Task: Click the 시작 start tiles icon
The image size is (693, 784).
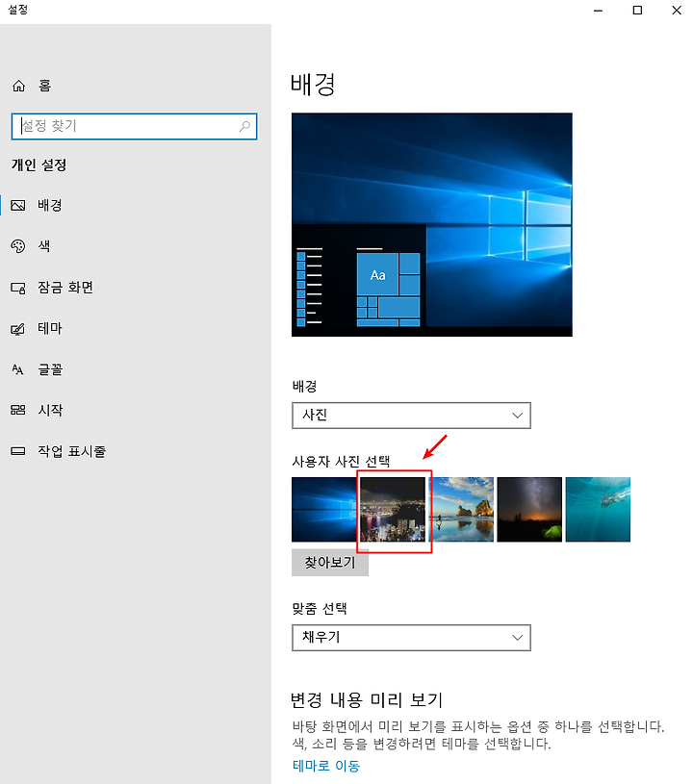Action: pos(18,410)
